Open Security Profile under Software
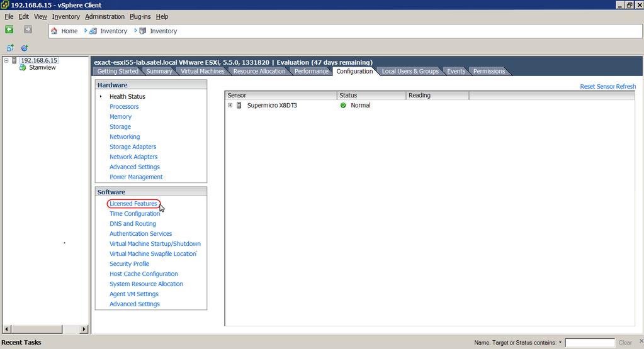The image size is (644, 349). pyautogui.click(x=130, y=263)
